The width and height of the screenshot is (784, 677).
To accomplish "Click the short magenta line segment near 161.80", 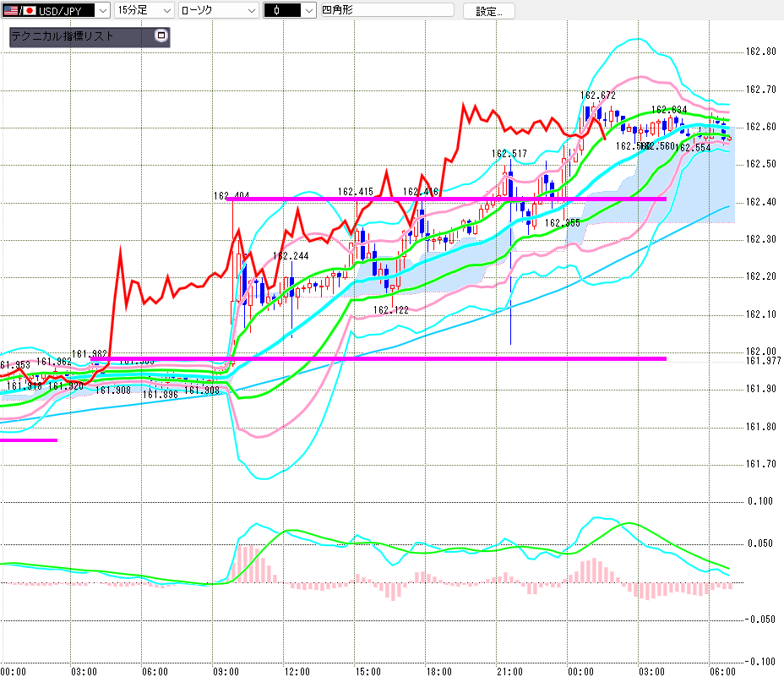I will 29,440.
